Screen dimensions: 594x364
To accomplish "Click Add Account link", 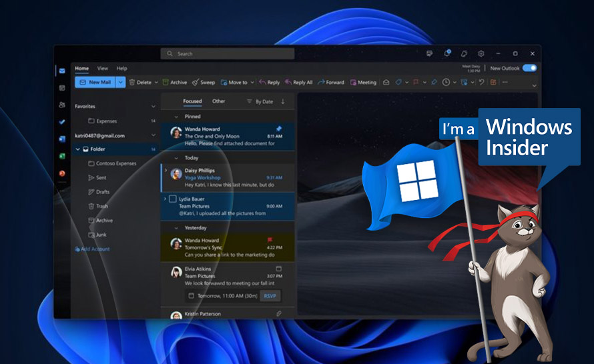I will point(92,249).
